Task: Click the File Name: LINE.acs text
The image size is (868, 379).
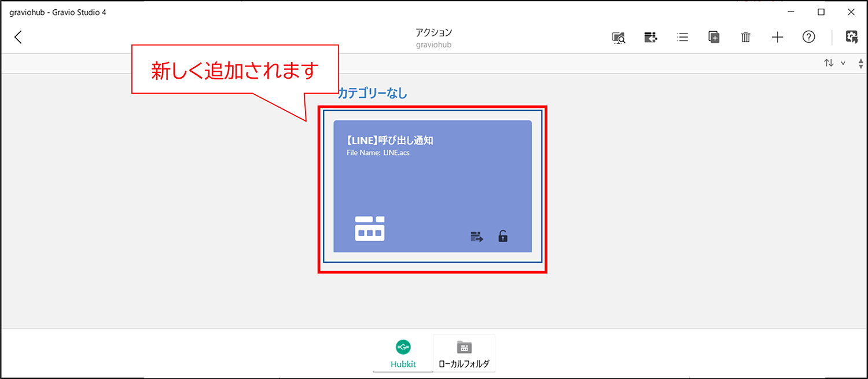Action: 378,153
